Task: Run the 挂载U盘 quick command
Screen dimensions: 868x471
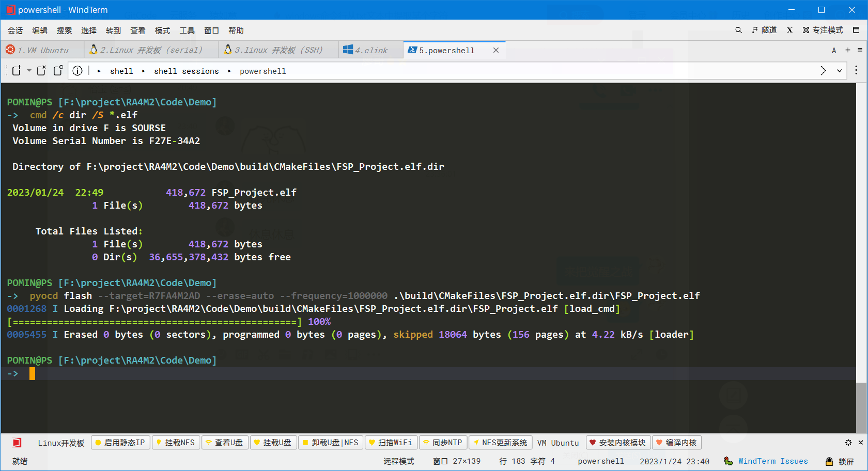Action: pyautogui.click(x=273, y=443)
